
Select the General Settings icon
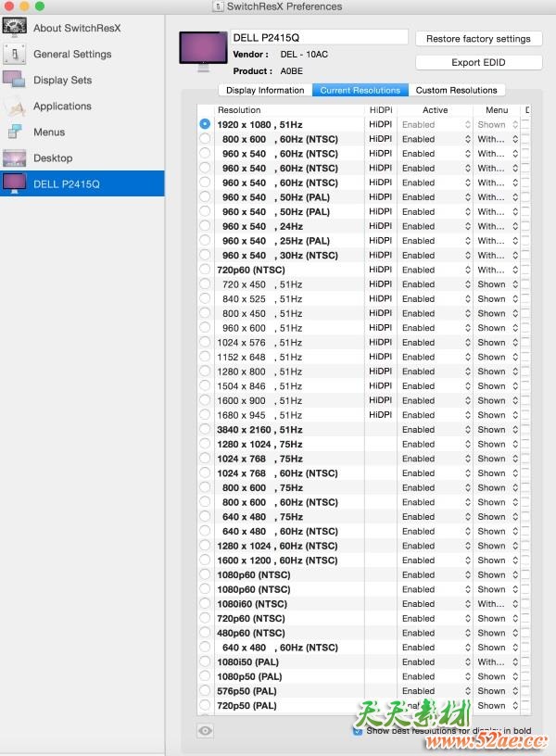coord(14,54)
